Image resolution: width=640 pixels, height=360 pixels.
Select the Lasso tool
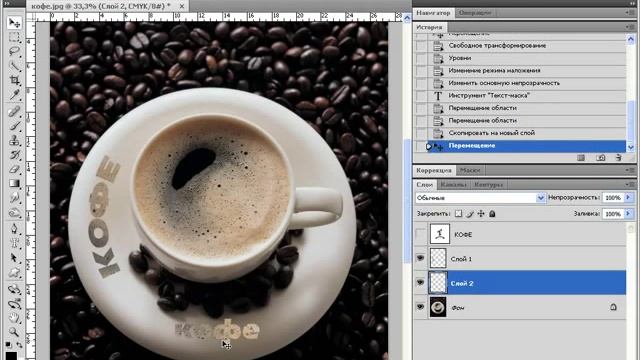[x=14, y=51]
